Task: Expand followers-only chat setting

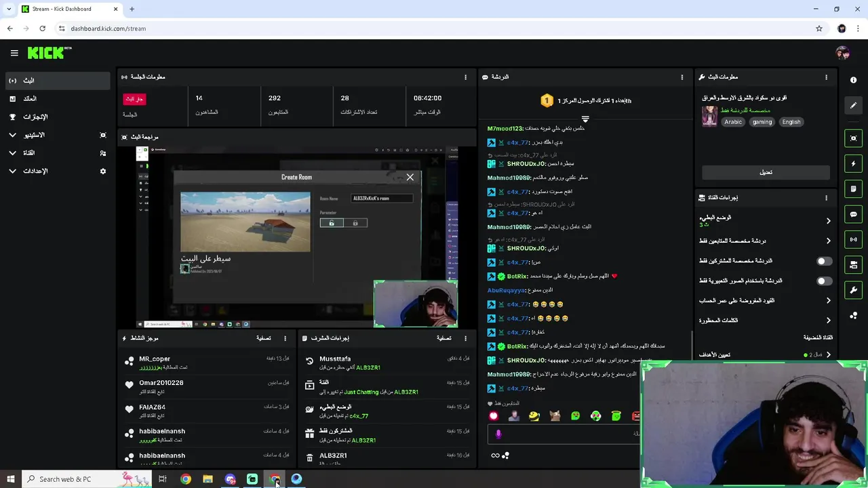Action: pyautogui.click(x=828, y=241)
